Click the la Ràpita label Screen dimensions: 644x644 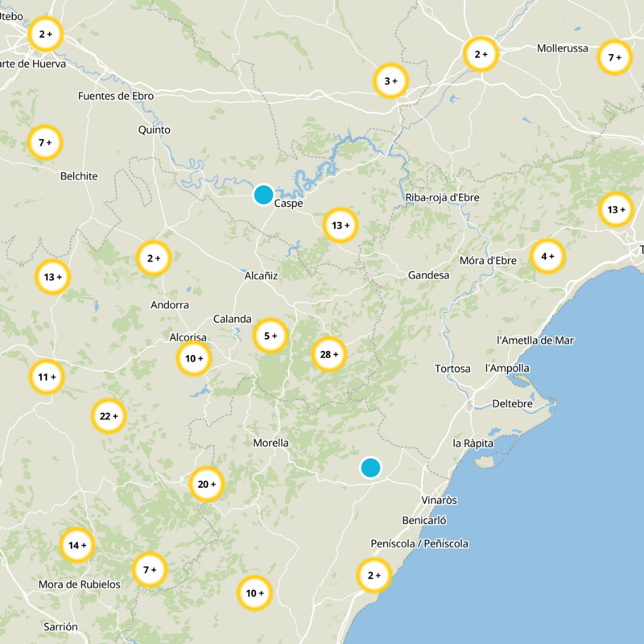[473, 444]
